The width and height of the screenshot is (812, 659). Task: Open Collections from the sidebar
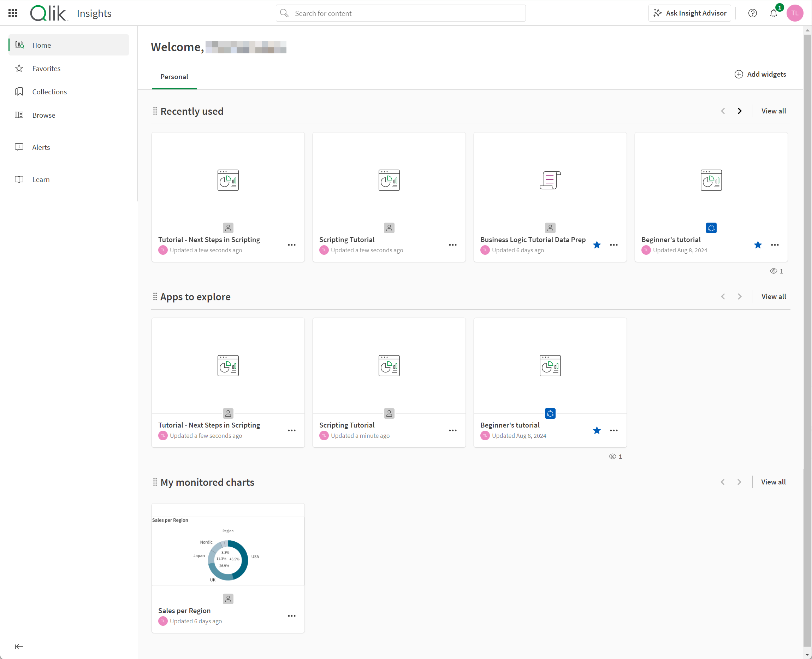click(x=49, y=92)
